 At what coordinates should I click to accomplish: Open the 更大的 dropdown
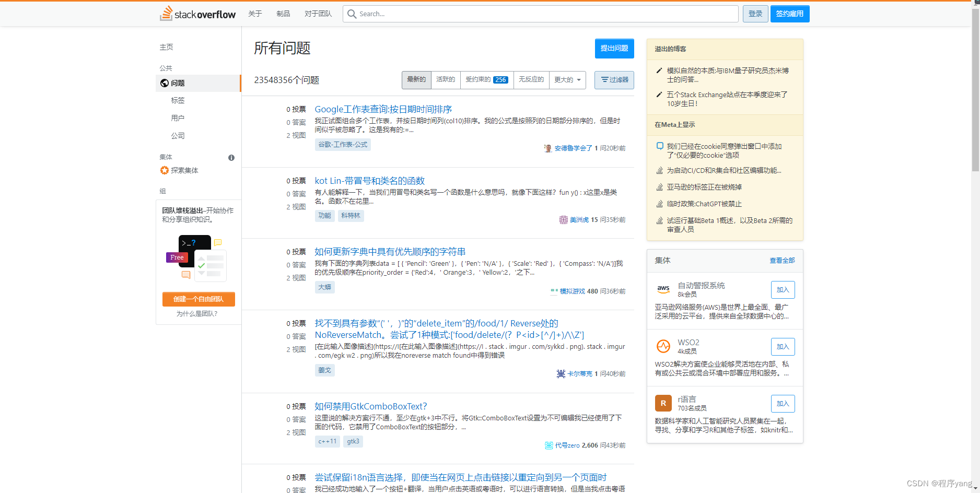point(567,80)
